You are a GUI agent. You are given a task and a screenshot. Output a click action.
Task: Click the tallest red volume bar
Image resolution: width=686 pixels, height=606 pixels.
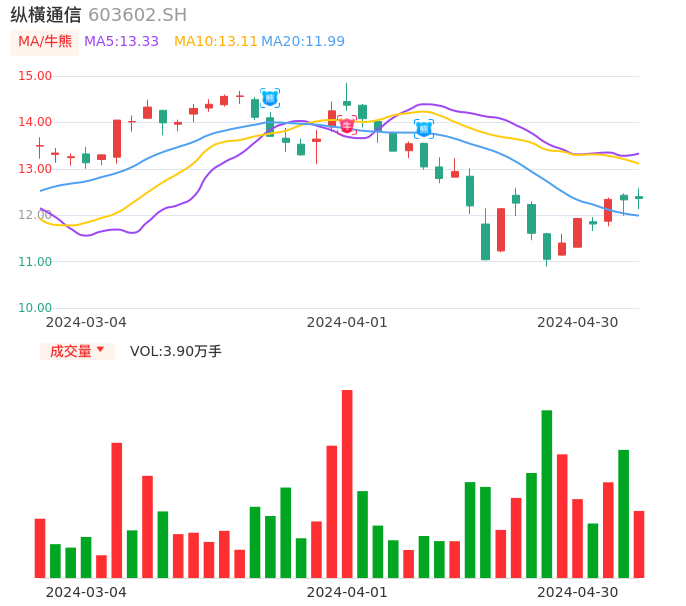coord(347,484)
